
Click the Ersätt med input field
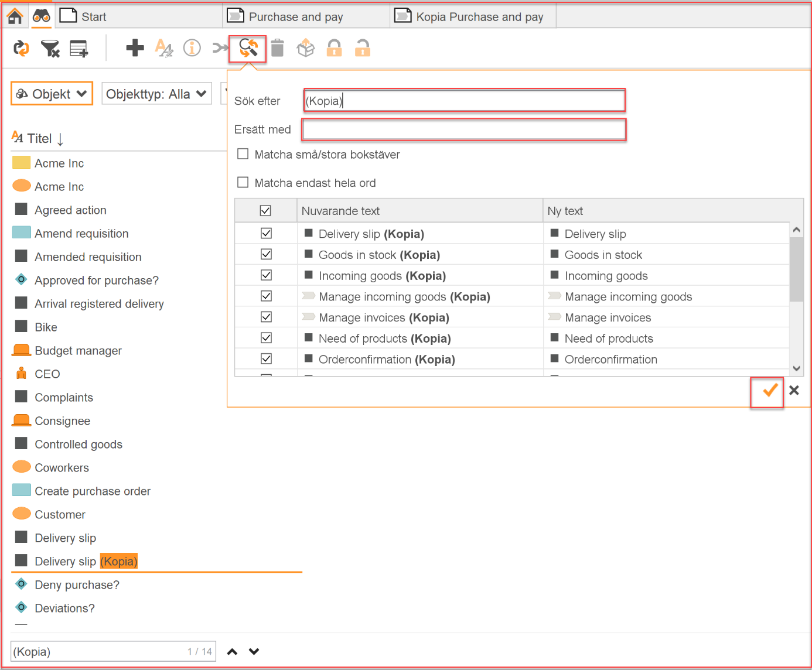coord(464,129)
